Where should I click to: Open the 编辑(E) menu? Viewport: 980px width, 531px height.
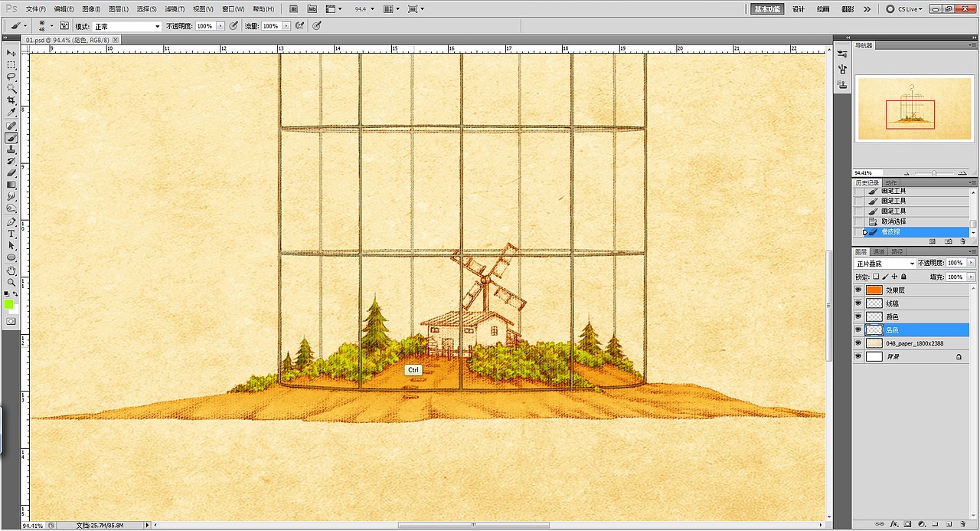pos(64,9)
